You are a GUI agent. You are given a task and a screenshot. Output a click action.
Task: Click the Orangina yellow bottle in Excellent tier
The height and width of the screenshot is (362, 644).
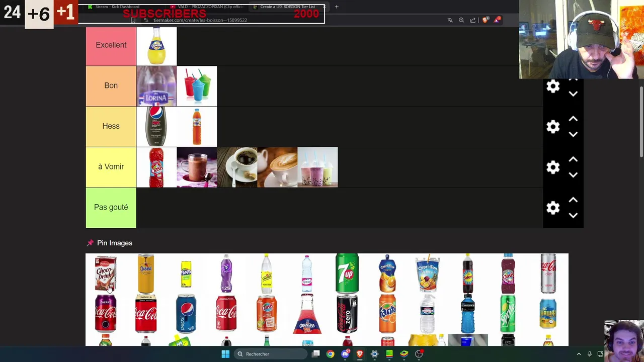(156, 46)
